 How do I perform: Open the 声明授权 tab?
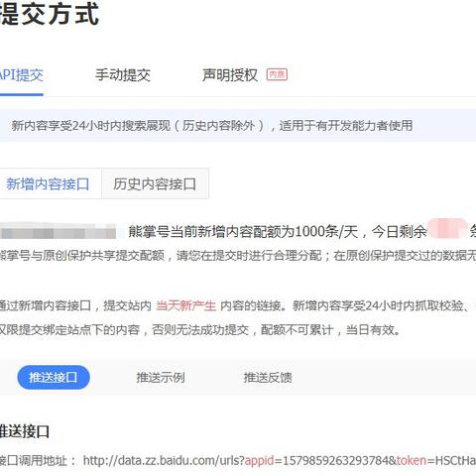tap(230, 75)
